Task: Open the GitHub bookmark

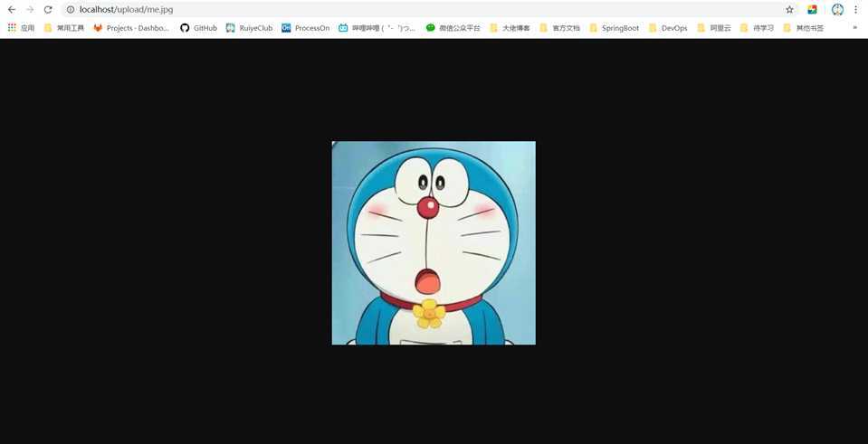Action: tap(199, 28)
